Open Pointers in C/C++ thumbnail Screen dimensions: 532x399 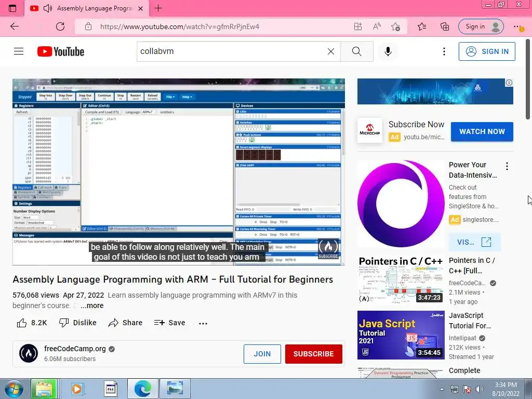401,280
